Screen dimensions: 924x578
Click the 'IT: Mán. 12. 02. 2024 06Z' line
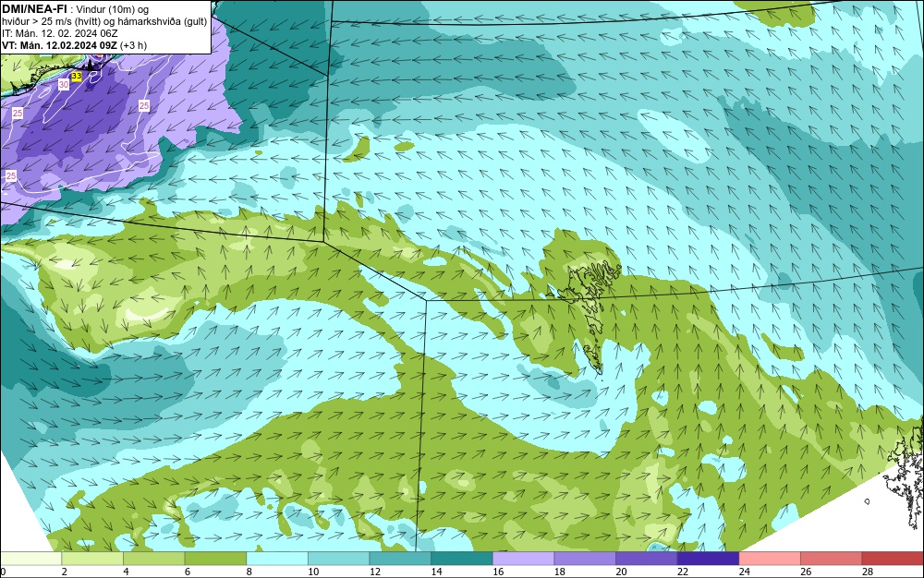coord(59,33)
